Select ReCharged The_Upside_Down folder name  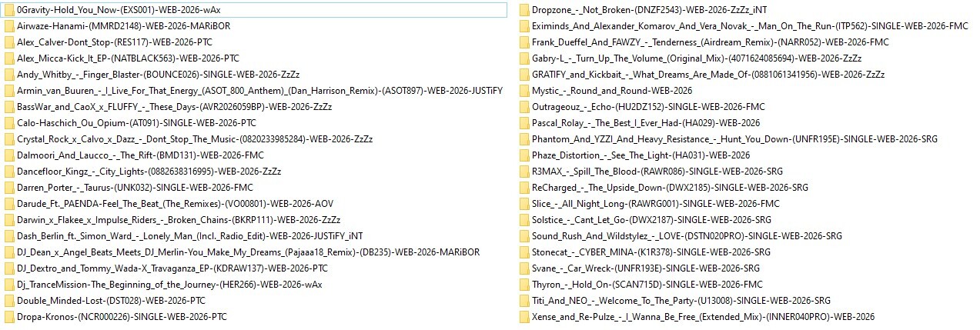pos(670,188)
